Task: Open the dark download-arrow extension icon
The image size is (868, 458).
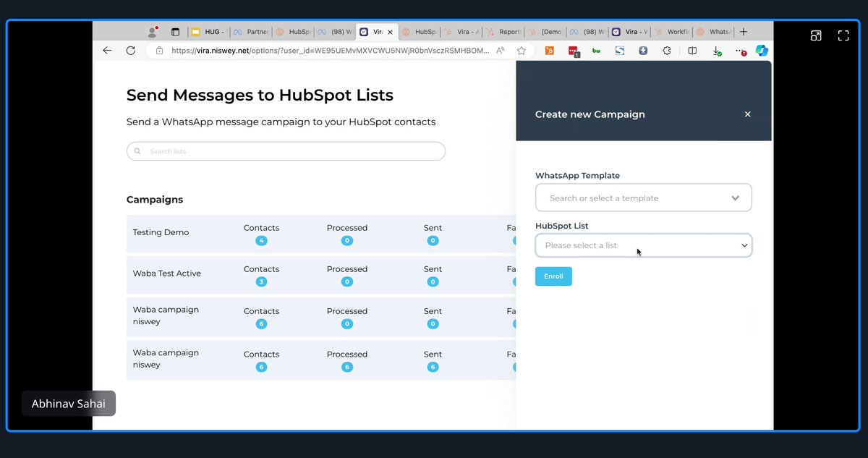Action: 643,51
